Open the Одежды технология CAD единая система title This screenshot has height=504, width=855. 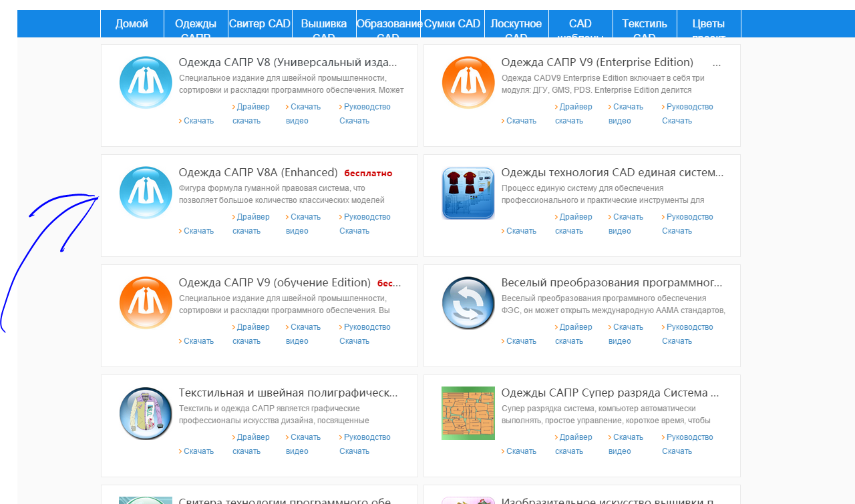(x=612, y=173)
